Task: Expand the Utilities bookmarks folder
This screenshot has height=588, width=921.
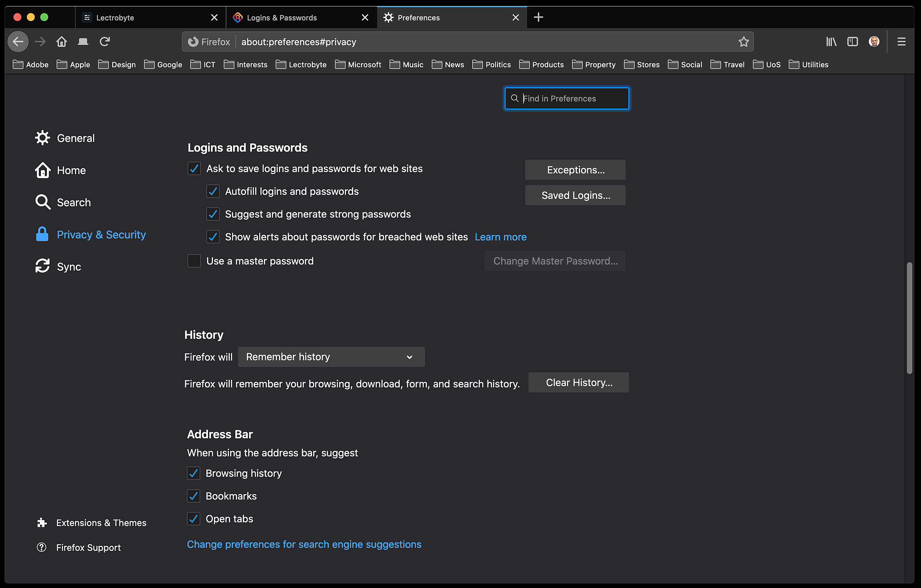Action: pyautogui.click(x=808, y=65)
